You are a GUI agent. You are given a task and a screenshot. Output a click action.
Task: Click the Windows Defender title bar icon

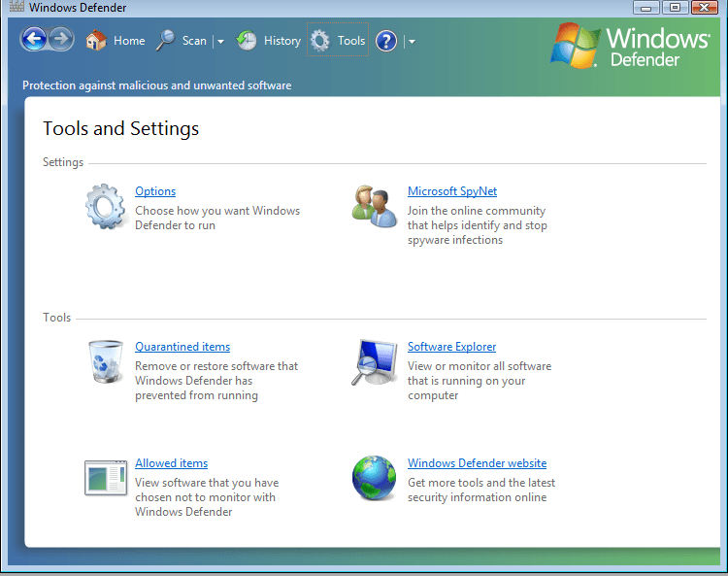[x=17, y=7]
